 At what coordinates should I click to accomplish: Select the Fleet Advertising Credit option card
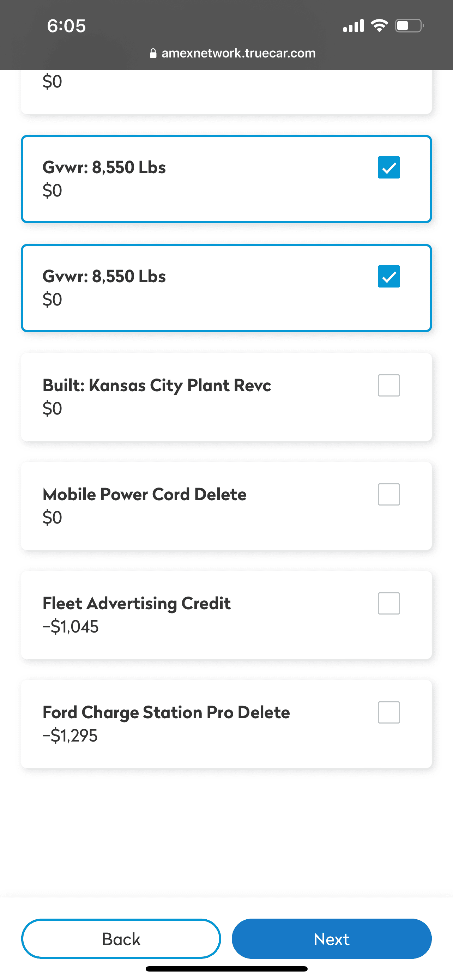point(226,615)
